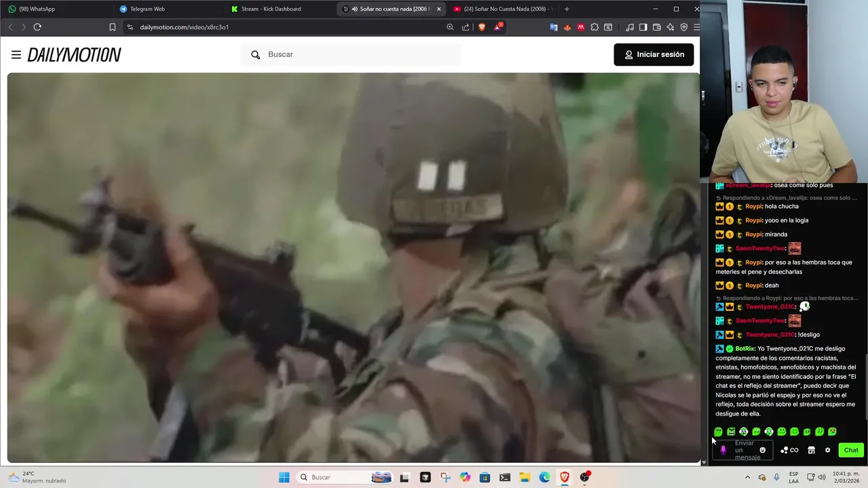Click the BotRix username in chat
868x488 pixels.
[745, 349]
